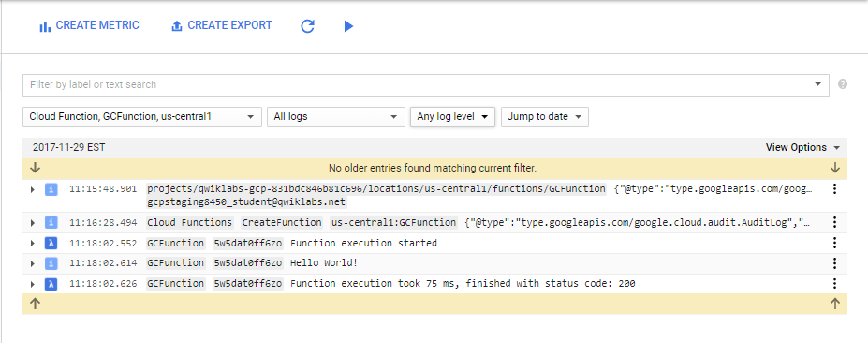Image resolution: width=868 pixels, height=343 pixels.
Task: Click the 5w5dat0ff6zo chip in Hello World! row
Action: click(x=248, y=263)
